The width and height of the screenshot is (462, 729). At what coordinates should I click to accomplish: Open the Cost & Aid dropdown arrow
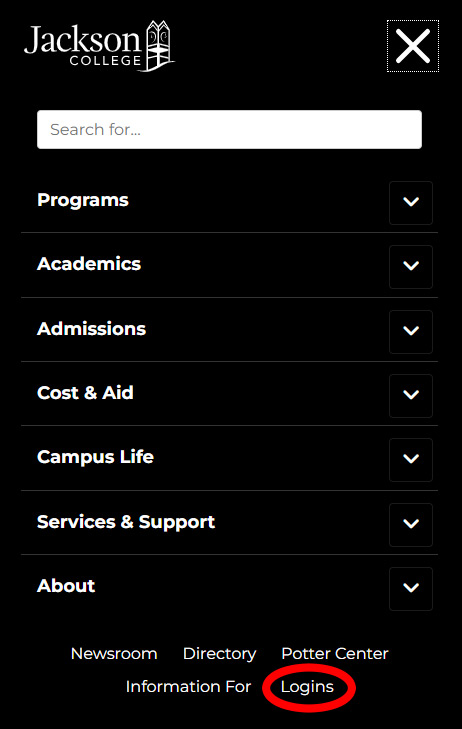[x=411, y=396]
